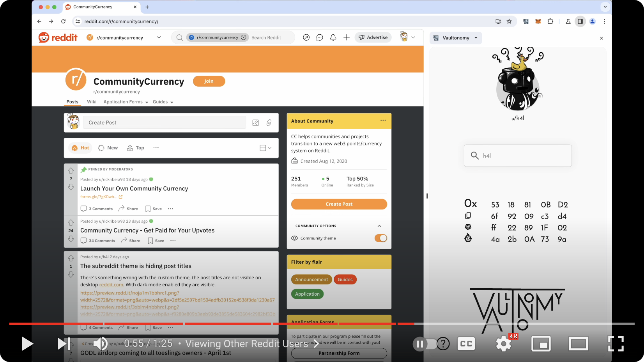This screenshot has height=362, width=644.
Task: Open 34 Comments on Get Paid post
Action: click(x=98, y=241)
